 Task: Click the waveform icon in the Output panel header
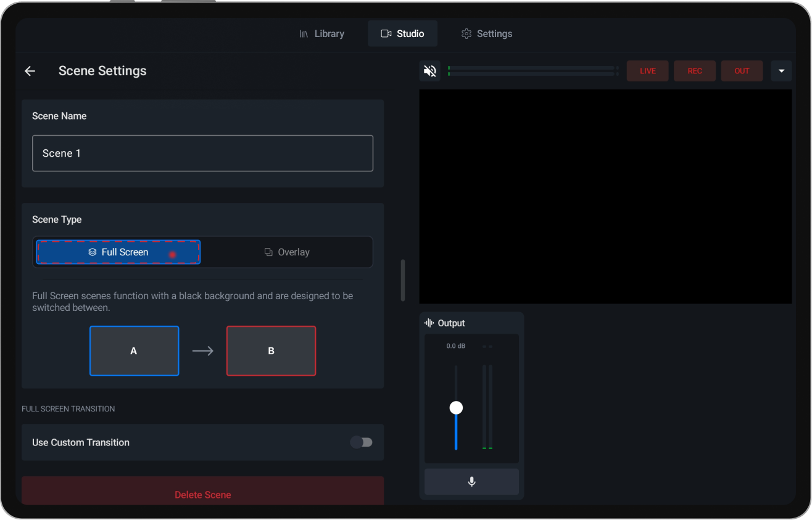428,323
